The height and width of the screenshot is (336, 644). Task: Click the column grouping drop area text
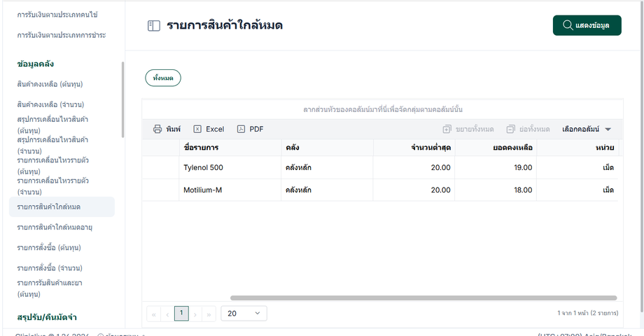pos(383,110)
